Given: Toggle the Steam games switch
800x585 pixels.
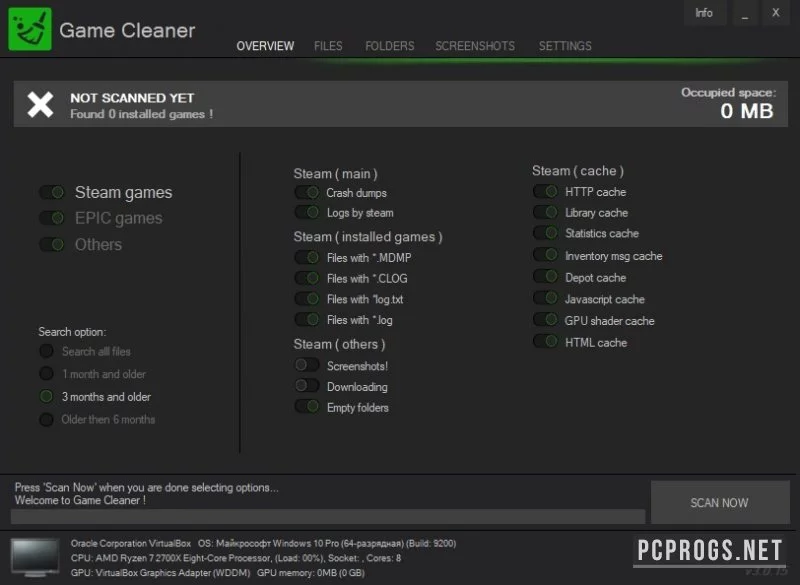Looking at the screenshot, I should point(52,192).
